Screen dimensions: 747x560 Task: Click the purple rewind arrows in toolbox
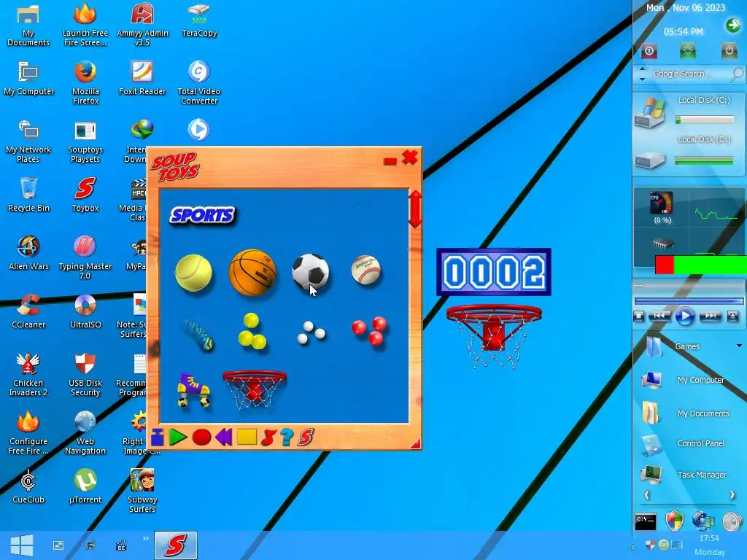tap(223, 437)
